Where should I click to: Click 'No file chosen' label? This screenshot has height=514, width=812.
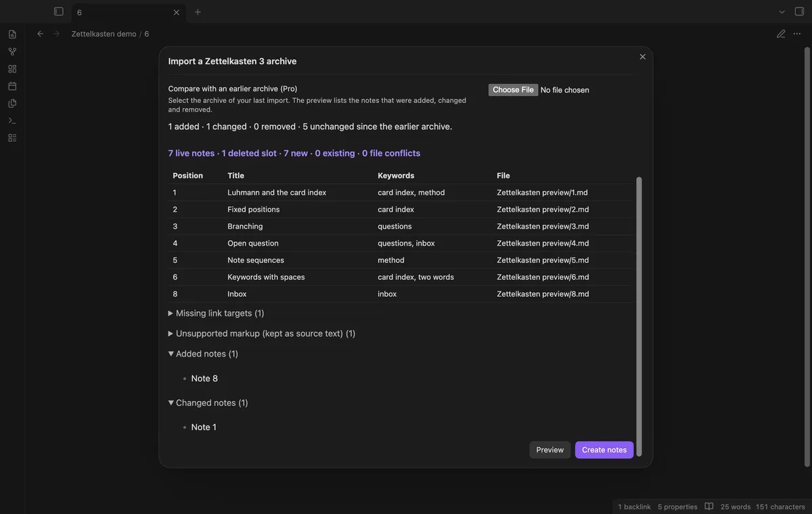[565, 90]
